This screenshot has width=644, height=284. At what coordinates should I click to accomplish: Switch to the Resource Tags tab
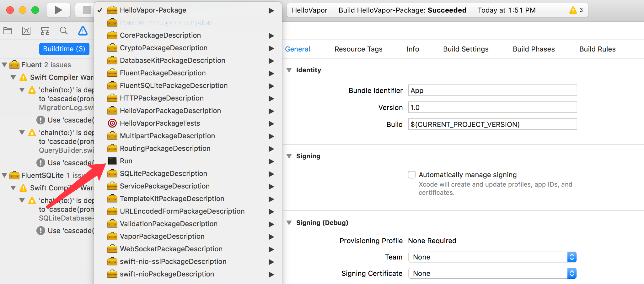coord(358,49)
